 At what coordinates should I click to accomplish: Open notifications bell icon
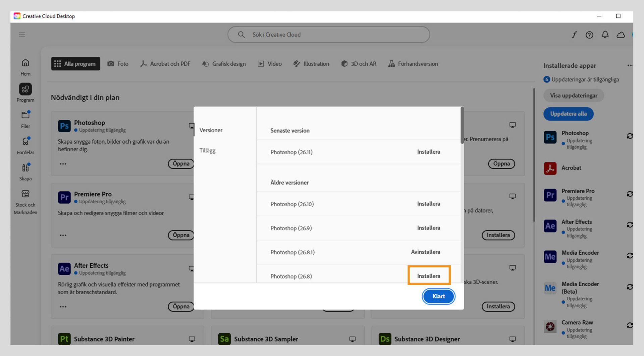click(x=605, y=35)
